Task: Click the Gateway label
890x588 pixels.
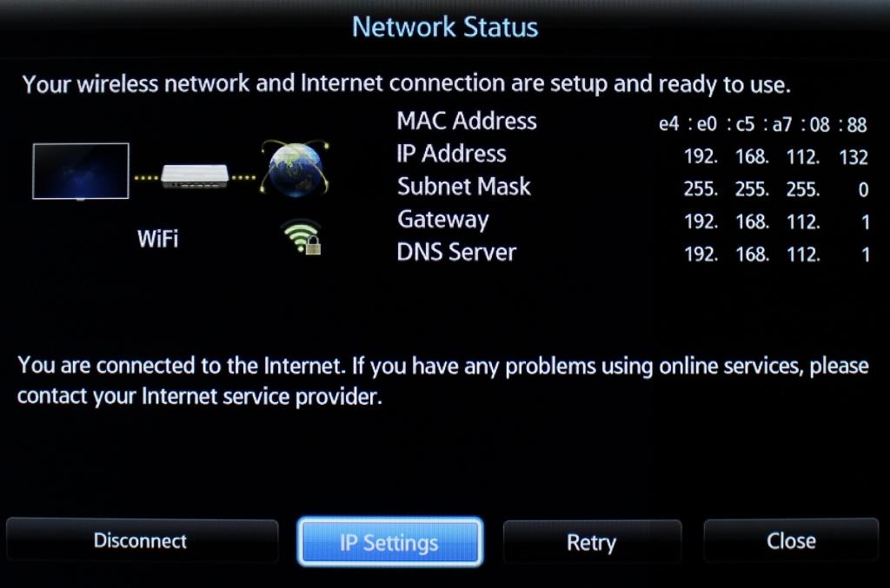Action: coord(442,220)
